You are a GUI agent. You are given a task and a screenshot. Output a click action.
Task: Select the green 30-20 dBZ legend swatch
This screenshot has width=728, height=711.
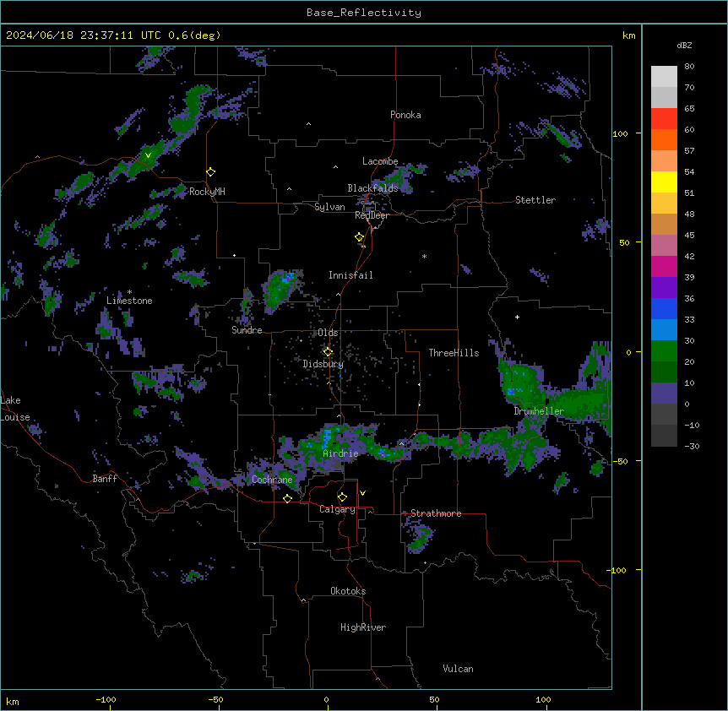pyautogui.click(x=664, y=351)
